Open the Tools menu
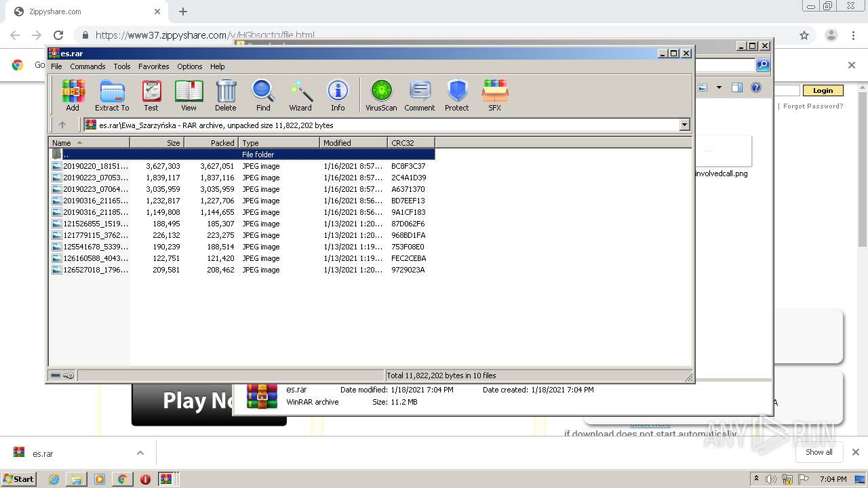The image size is (868, 488). [x=122, y=66]
